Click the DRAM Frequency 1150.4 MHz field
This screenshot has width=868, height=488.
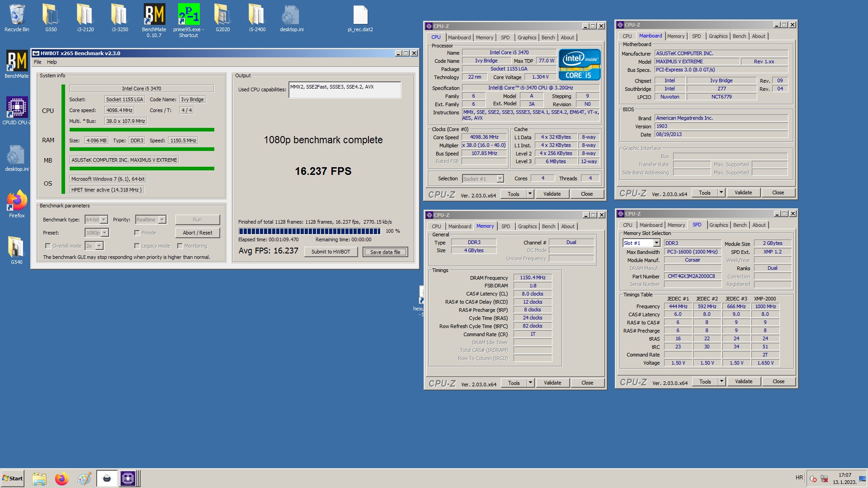pyautogui.click(x=533, y=278)
